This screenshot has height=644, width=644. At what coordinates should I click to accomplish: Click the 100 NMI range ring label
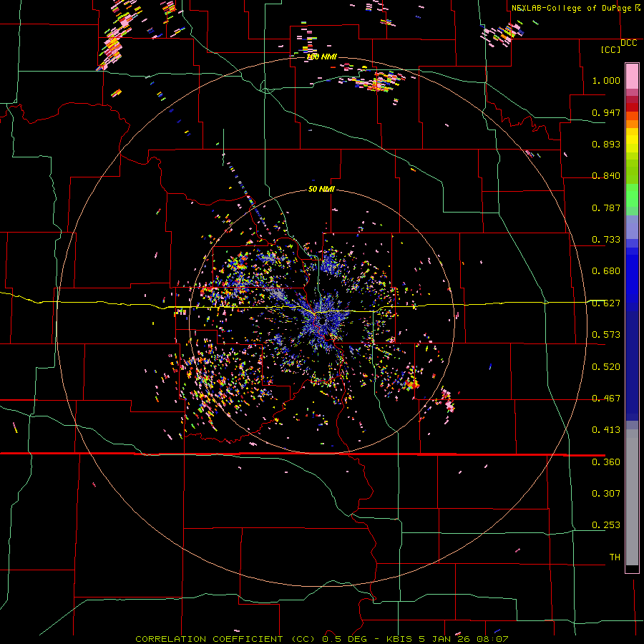tap(321, 57)
